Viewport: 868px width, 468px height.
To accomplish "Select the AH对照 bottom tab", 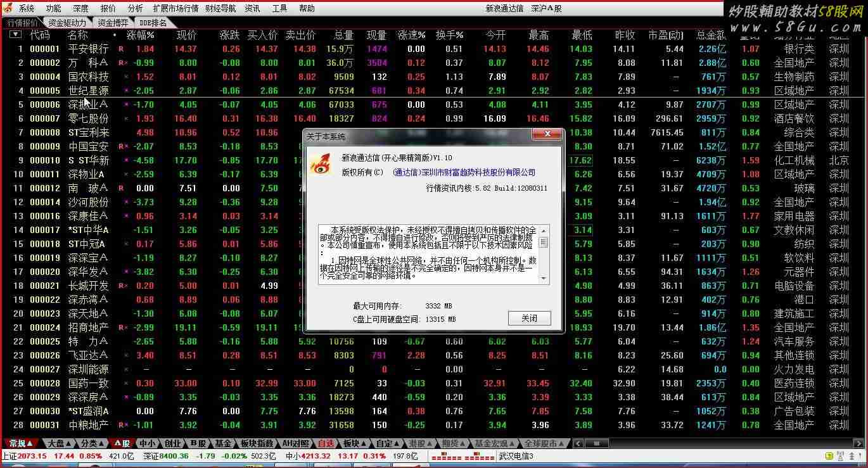I will (297, 443).
